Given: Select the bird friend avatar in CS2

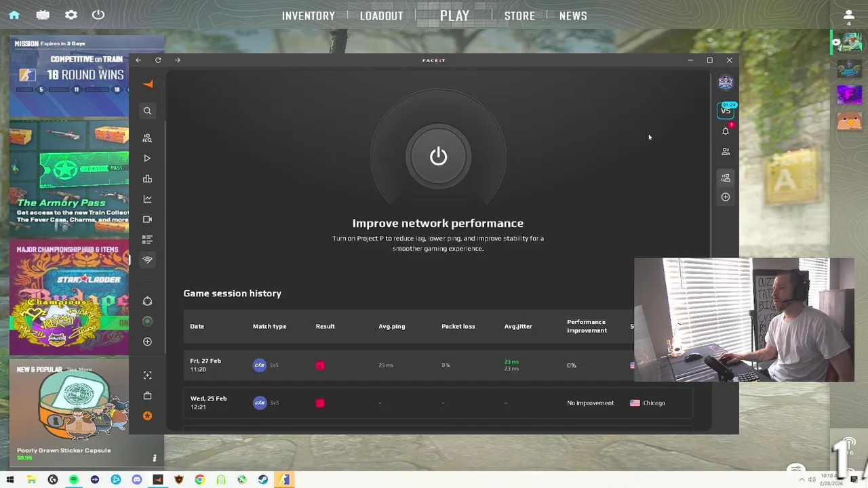Looking at the screenshot, I should (x=849, y=121).
